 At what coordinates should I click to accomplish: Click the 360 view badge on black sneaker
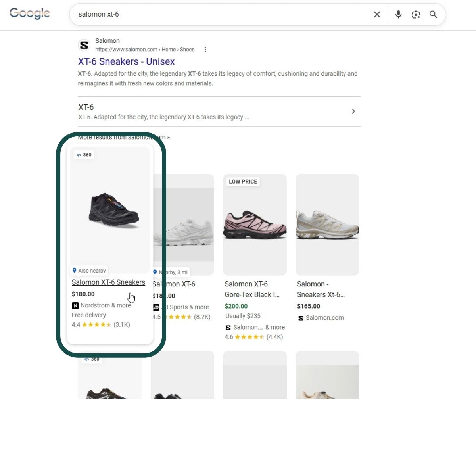click(x=84, y=155)
